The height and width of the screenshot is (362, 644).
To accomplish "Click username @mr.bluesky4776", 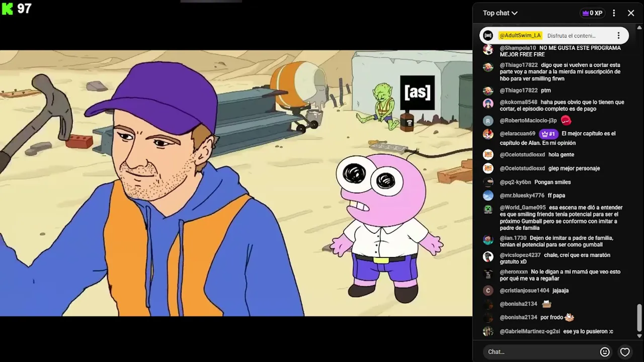I will pyautogui.click(x=522, y=196).
